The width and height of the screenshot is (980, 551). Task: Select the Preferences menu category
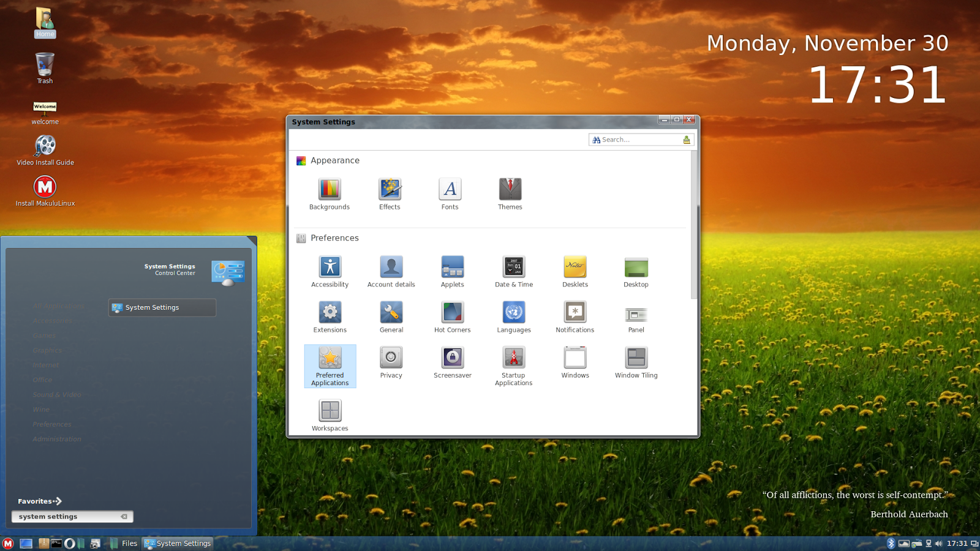click(52, 424)
